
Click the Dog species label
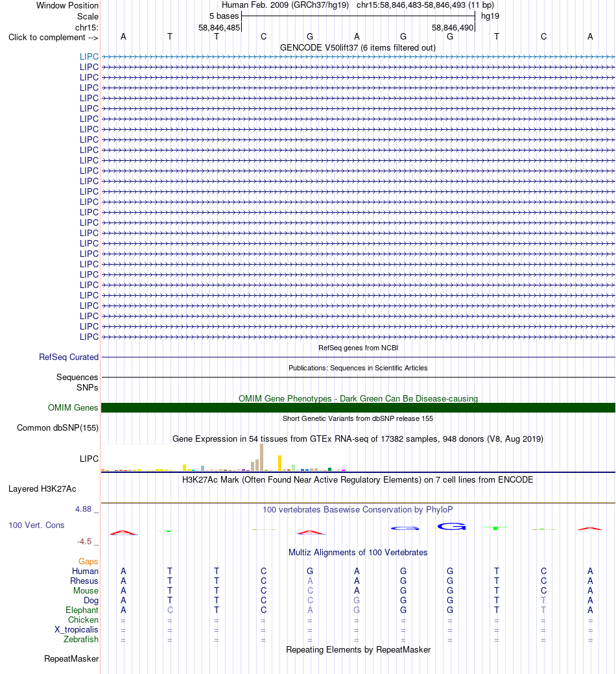(x=91, y=601)
